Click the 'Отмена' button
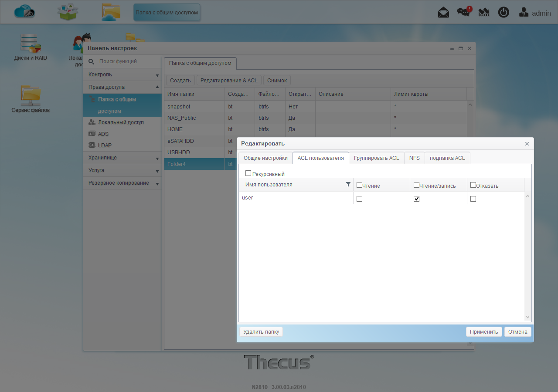The image size is (558, 392). (518, 332)
